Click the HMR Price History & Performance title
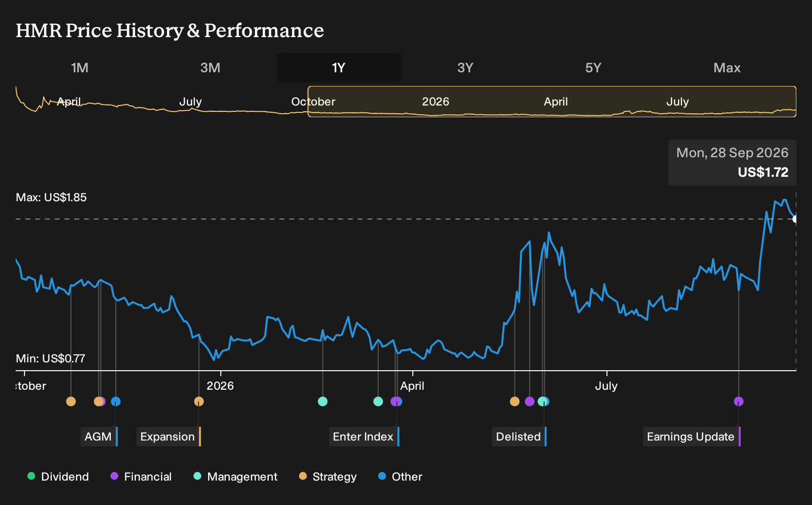812x505 pixels. [170, 30]
